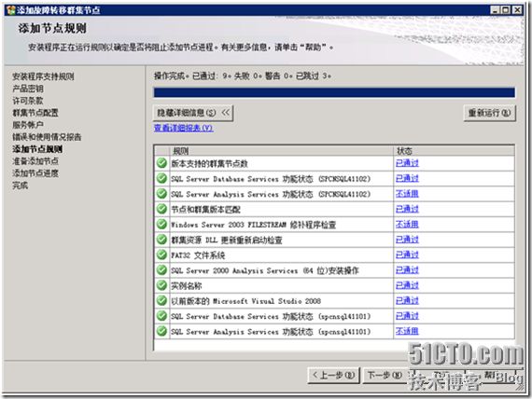Open 已通过 status for 版本支持的群集节点数

point(407,163)
